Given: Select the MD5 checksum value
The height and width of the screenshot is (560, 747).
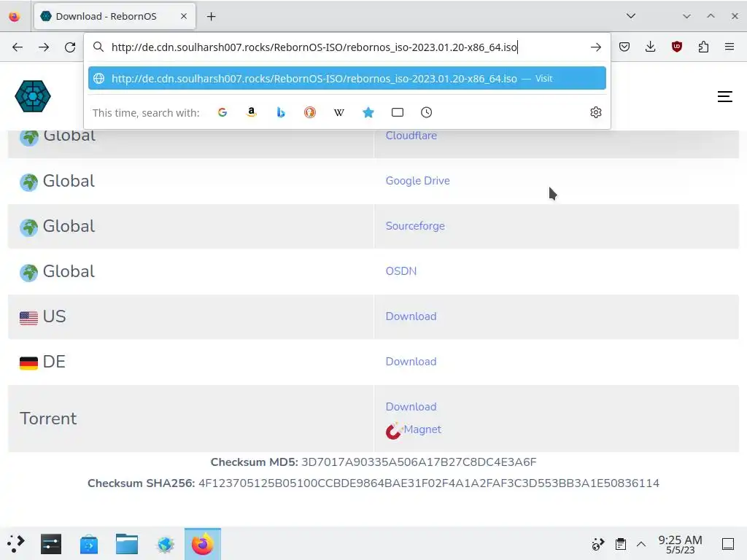Looking at the screenshot, I should pyautogui.click(x=419, y=462).
